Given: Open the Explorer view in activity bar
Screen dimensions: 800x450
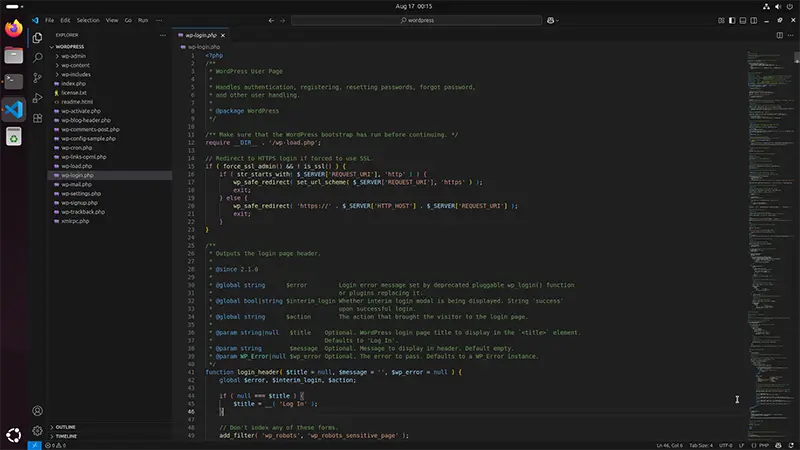Looking at the screenshot, I should pyautogui.click(x=37, y=38).
